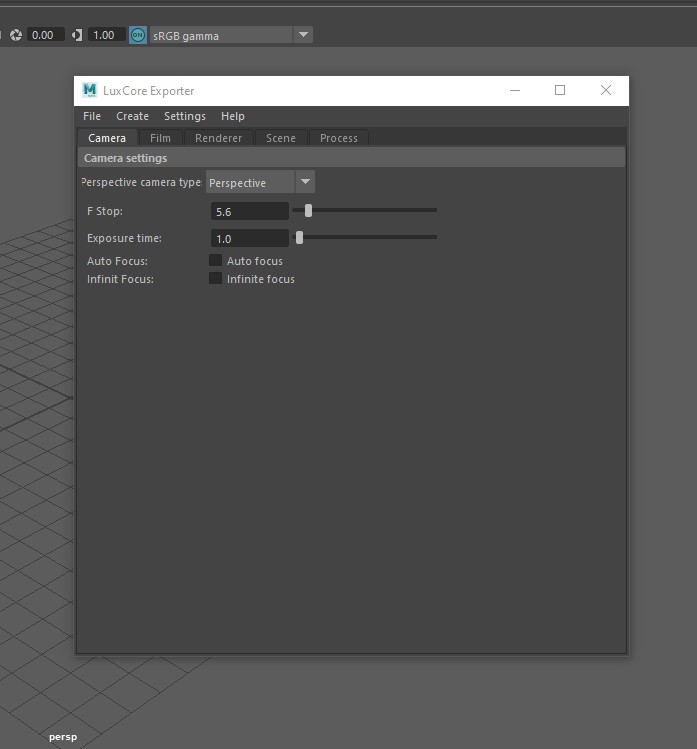The width and height of the screenshot is (697, 749).
Task: Click the F Stop slider handle
Action: (308, 210)
